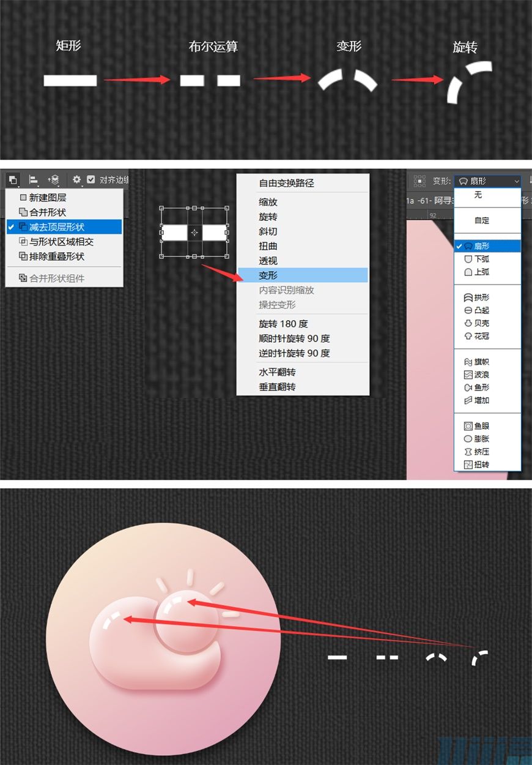This screenshot has width=532, height=765.
Task: Choose 逆时针旋转 90 度
Action: click(303, 353)
